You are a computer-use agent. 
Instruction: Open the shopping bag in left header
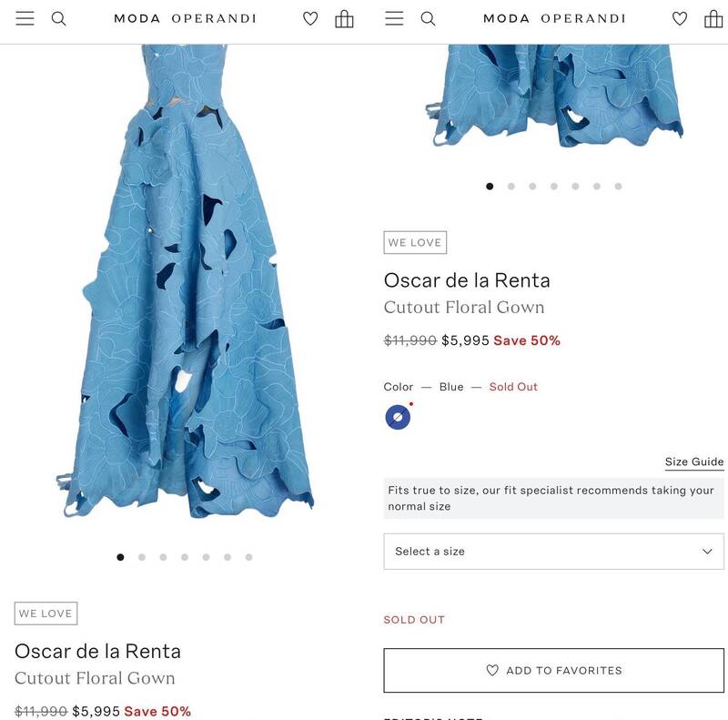[344, 18]
